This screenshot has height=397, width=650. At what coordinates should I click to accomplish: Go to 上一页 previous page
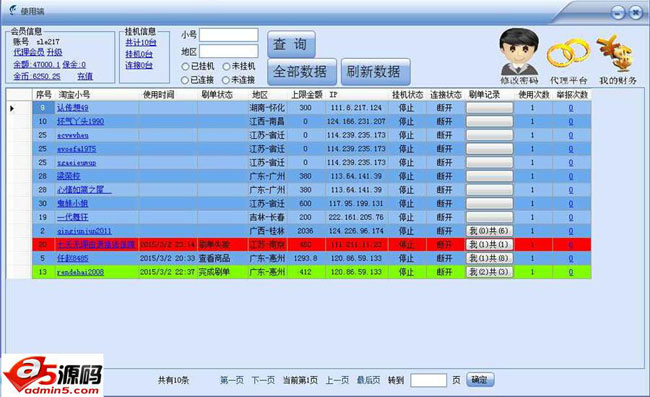[337, 380]
